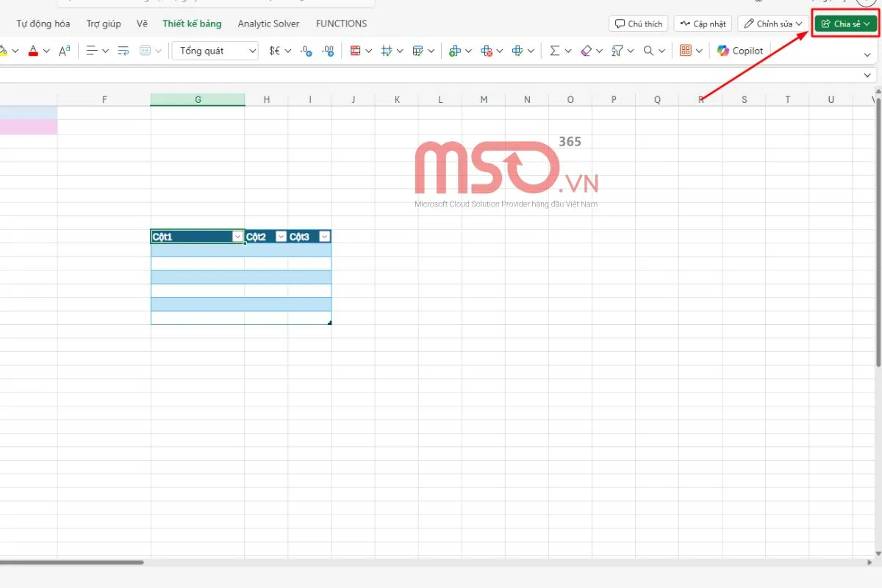
Task: Open the Copilot button
Action: pos(740,51)
